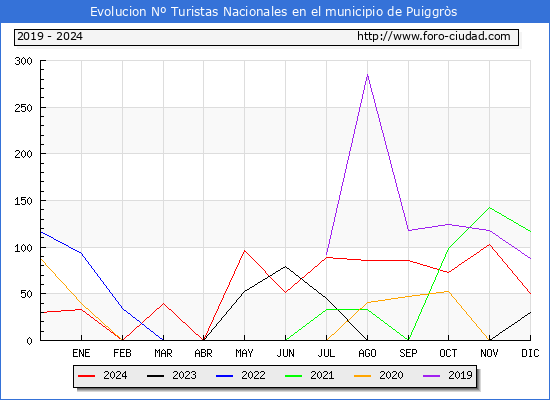The width and height of the screenshot is (550, 400).
Task: Click the red 2024 peak at MAY
Action: point(244,251)
